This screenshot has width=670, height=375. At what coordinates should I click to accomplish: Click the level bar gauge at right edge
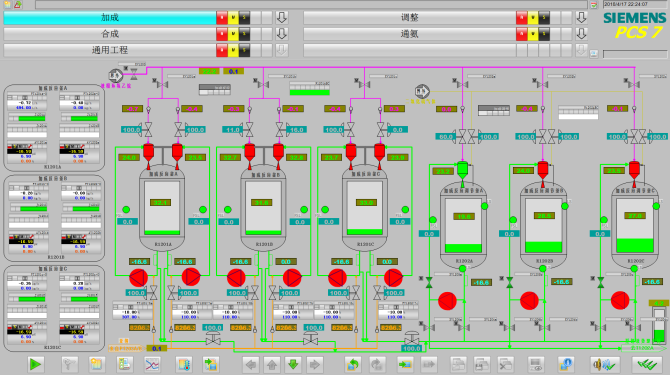[659, 325]
